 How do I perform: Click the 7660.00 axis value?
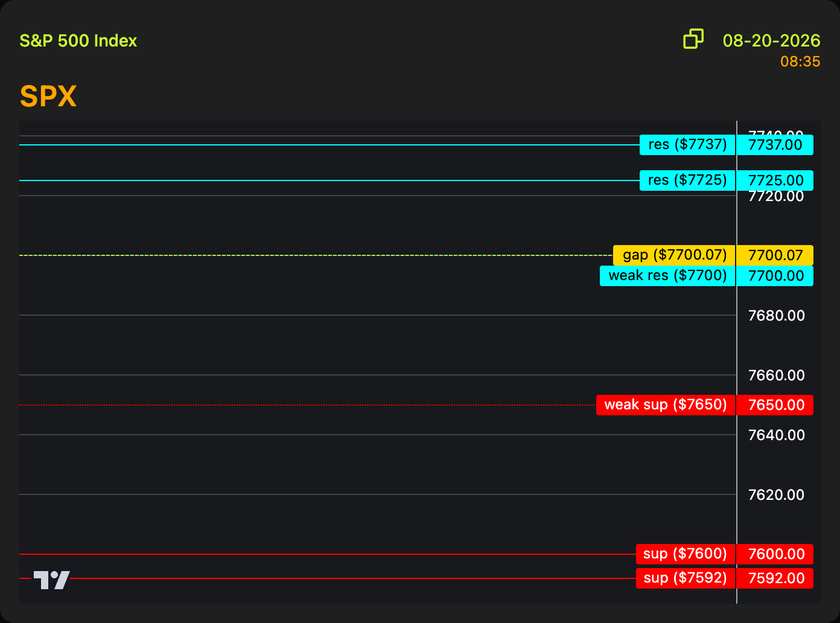coord(776,375)
